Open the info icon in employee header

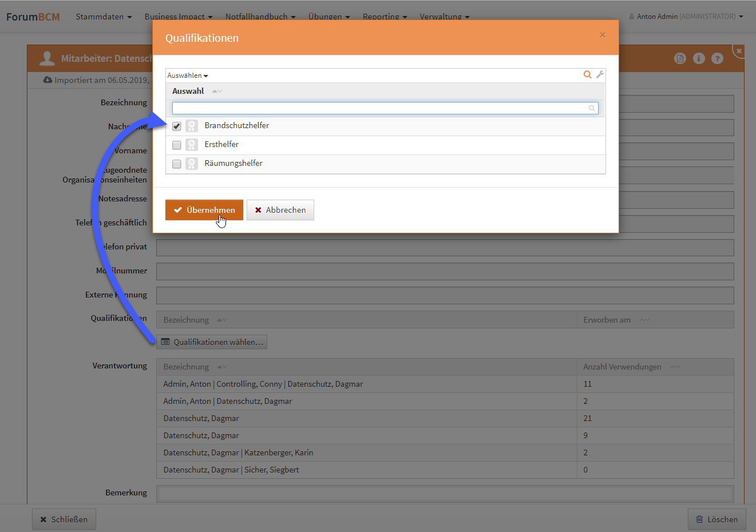click(699, 58)
